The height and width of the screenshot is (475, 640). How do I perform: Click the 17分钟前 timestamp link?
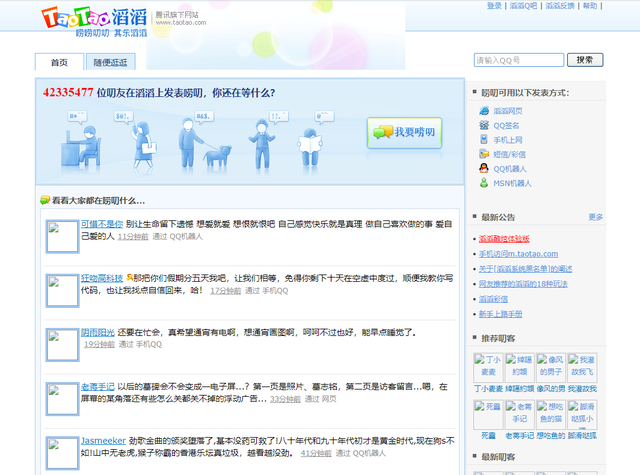click(225, 291)
